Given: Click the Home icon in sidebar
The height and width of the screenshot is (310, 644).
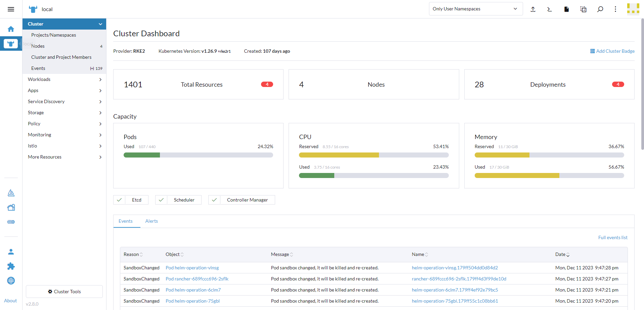Looking at the screenshot, I should 11,29.
